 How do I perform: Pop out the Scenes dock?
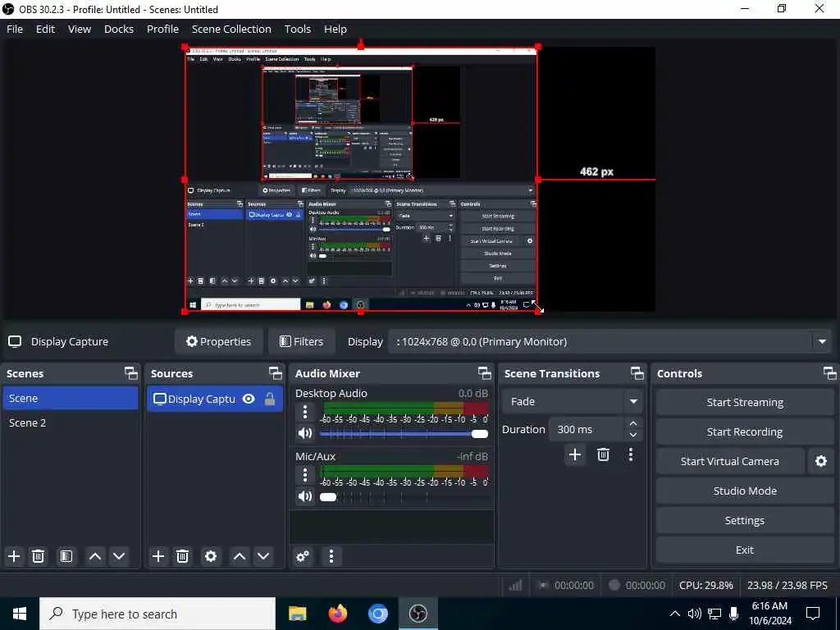[x=130, y=373]
